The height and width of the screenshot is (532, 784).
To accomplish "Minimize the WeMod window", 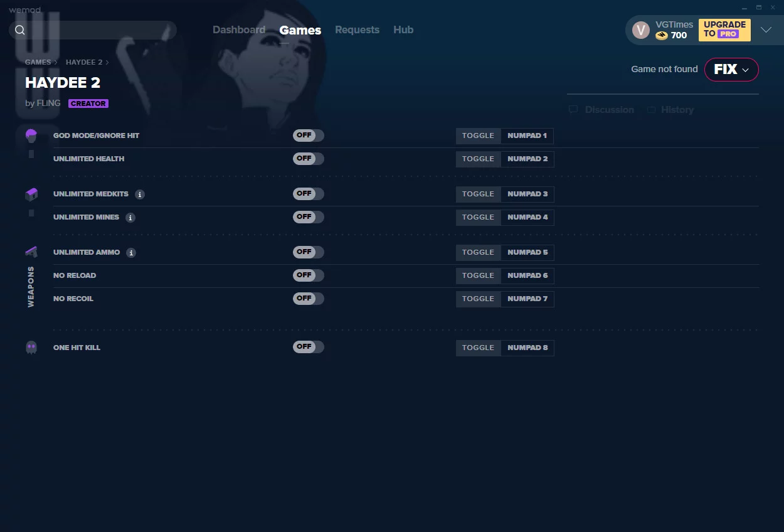I will click(744, 8).
